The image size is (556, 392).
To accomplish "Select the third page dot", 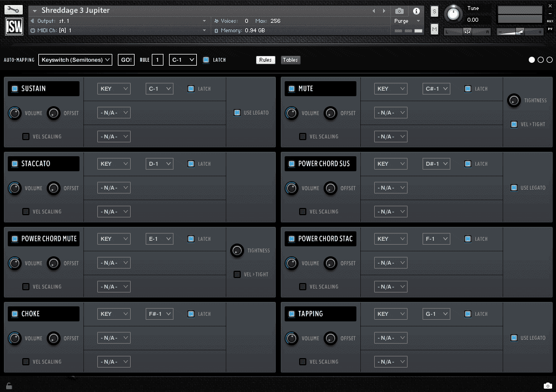I will coord(549,60).
